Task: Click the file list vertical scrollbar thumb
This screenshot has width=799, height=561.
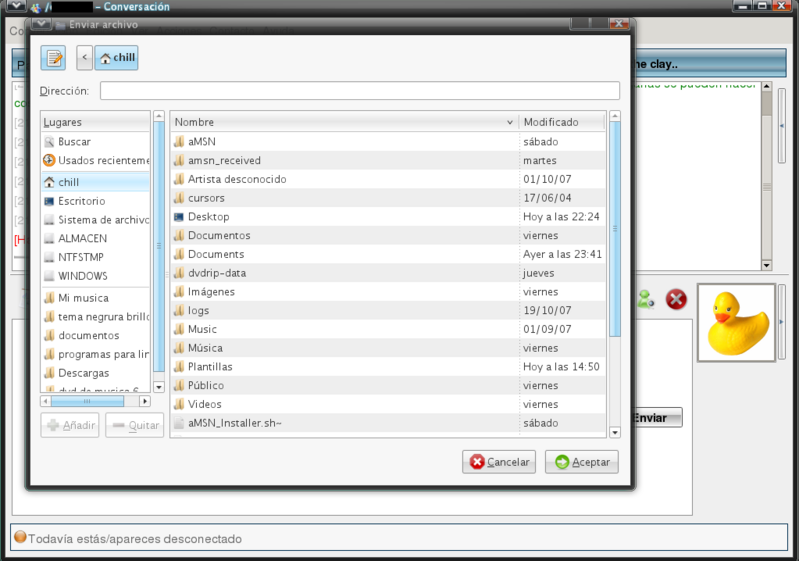Action: tap(615, 229)
